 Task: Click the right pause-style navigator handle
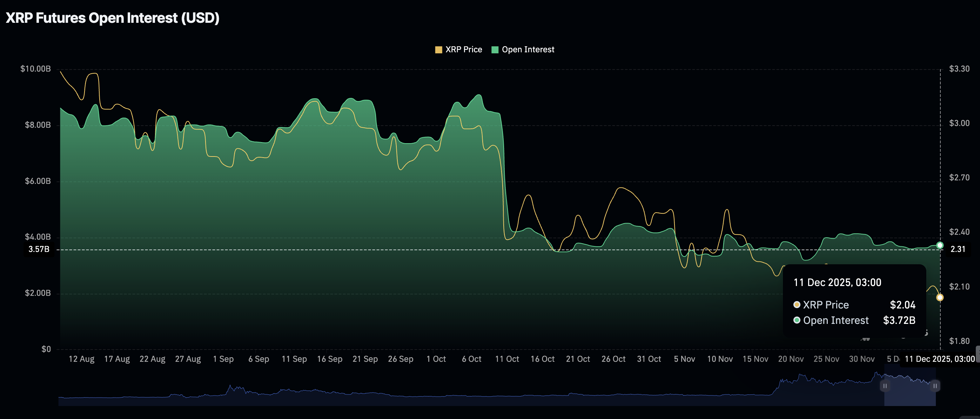tap(935, 386)
